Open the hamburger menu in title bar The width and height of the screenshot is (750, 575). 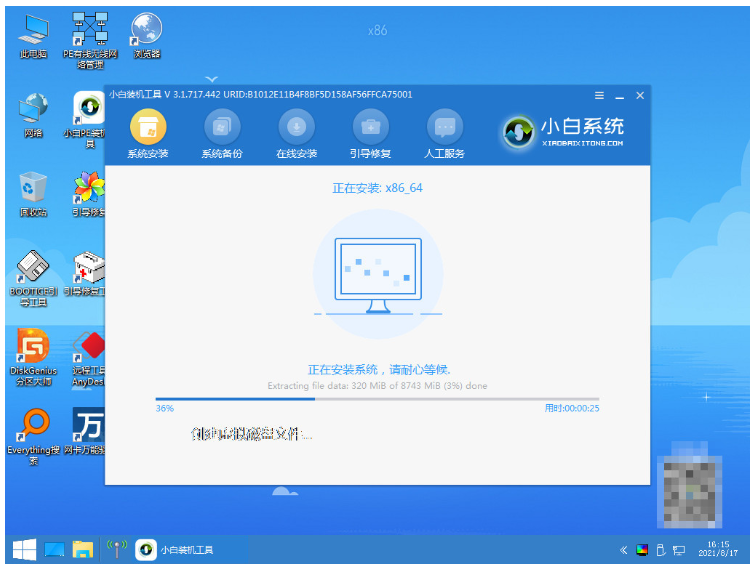click(599, 95)
